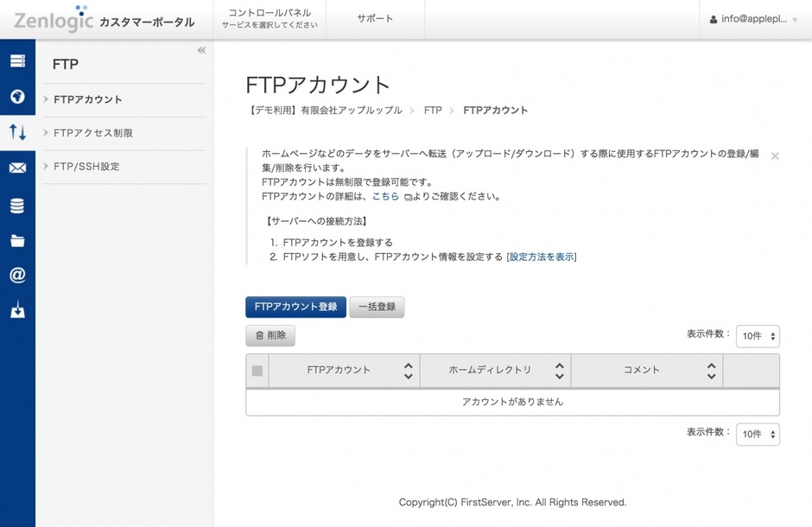Screen dimensions: 812x527
Task: Click the 設定方法を表示 link
Action: tap(542, 257)
